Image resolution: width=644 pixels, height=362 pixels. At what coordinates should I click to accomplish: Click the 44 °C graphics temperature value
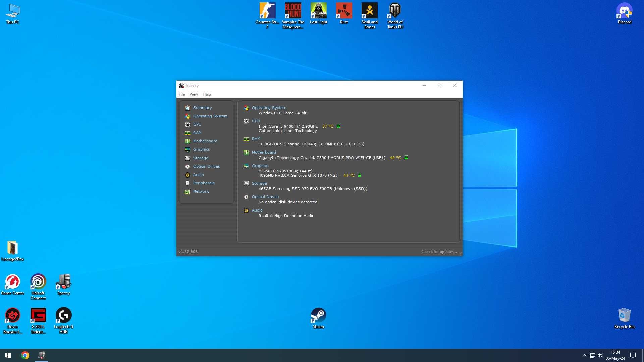[349, 175]
